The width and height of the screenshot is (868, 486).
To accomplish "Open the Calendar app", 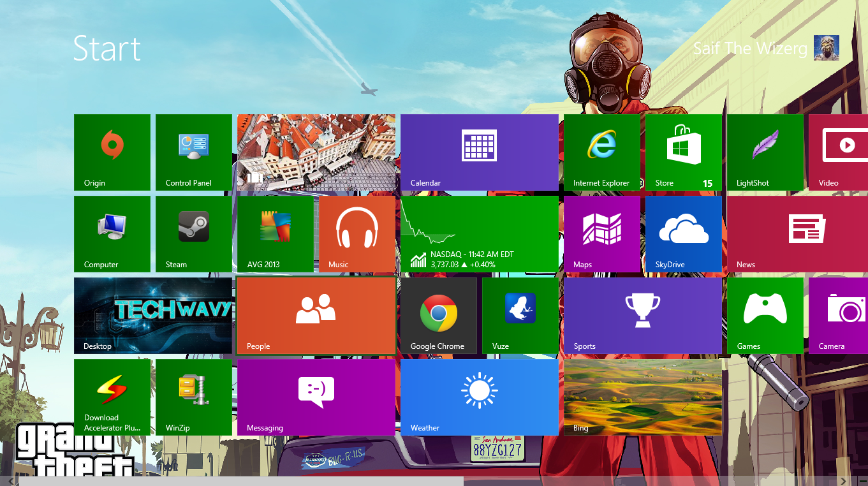I will (x=479, y=152).
